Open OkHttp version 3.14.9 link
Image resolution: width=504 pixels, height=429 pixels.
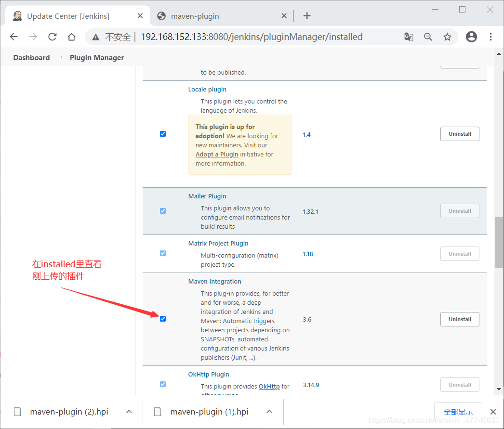pos(311,385)
